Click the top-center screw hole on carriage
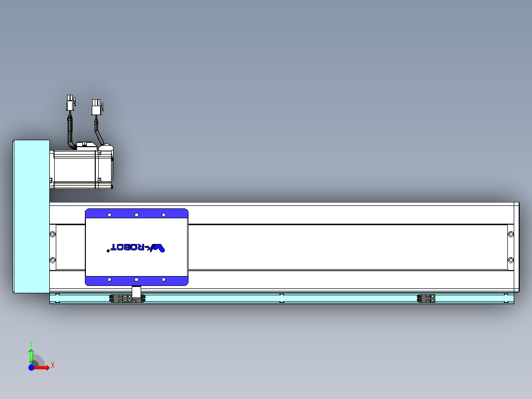Screen dimensions: 532x399 (137, 215)
